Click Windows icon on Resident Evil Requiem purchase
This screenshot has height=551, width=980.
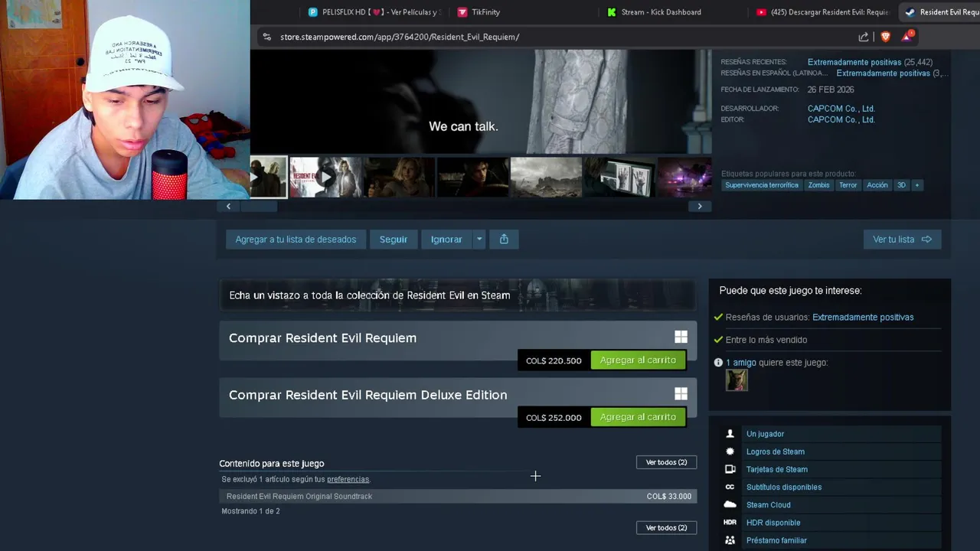pos(681,337)
